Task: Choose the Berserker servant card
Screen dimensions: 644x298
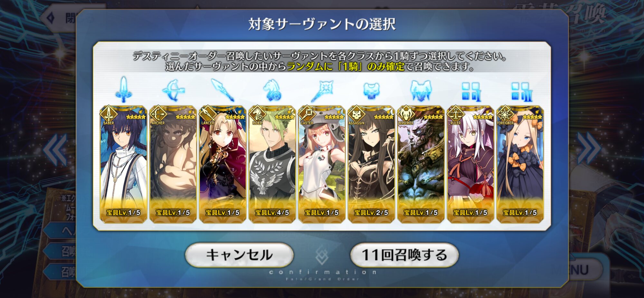Action: click(x=421, y=164)
